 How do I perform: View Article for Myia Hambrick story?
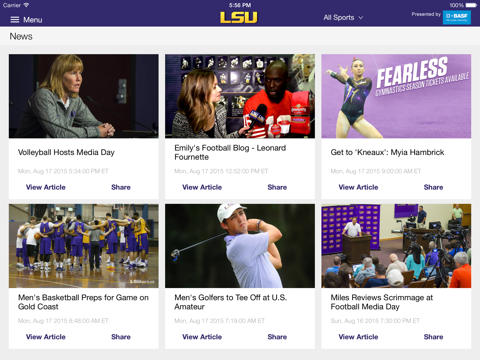[x=358, y=187]
